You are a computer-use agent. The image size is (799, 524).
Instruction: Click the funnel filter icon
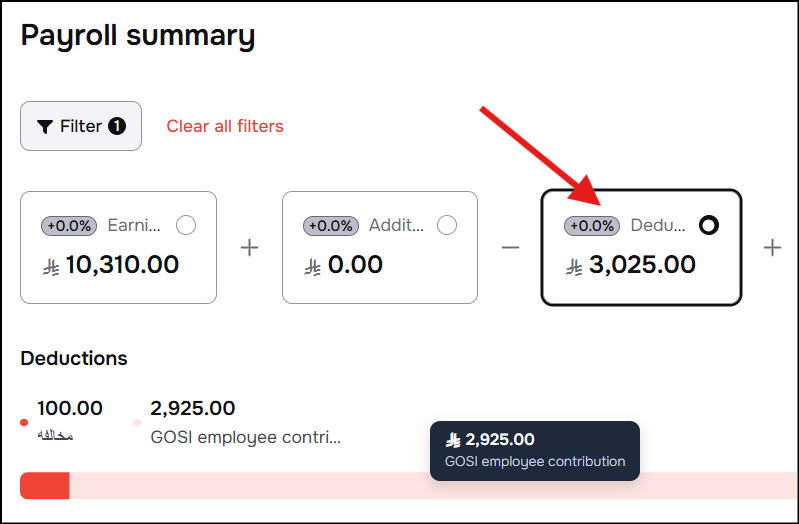45,126
